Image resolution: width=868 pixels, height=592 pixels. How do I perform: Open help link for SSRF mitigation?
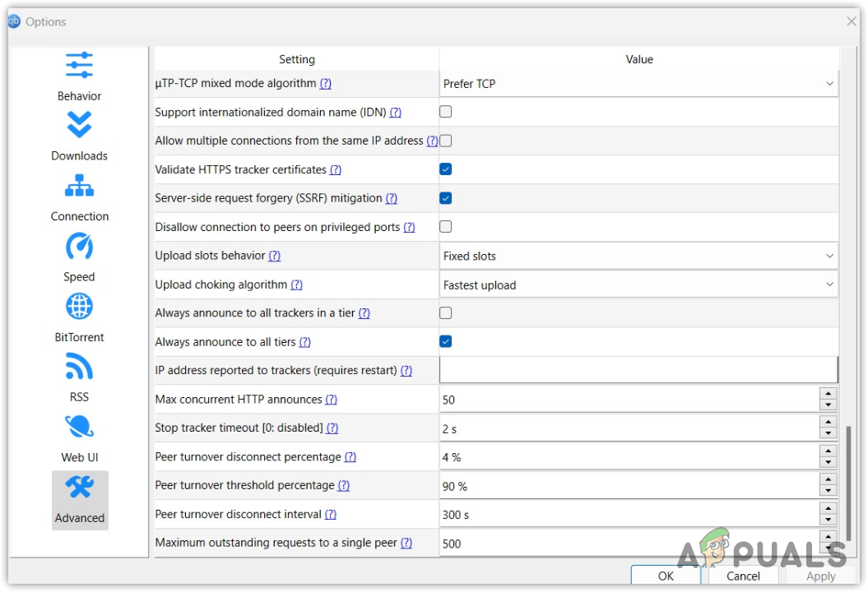pos(392,198)
